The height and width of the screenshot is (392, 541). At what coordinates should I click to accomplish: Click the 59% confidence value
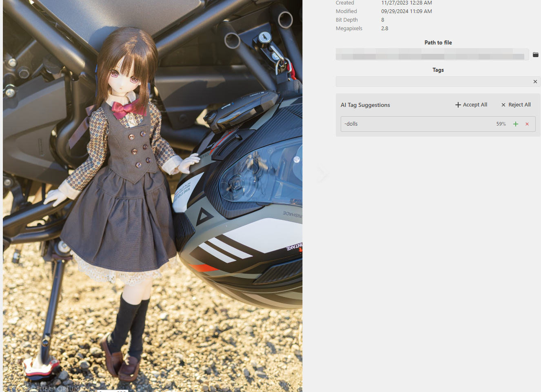coord(501,124)
